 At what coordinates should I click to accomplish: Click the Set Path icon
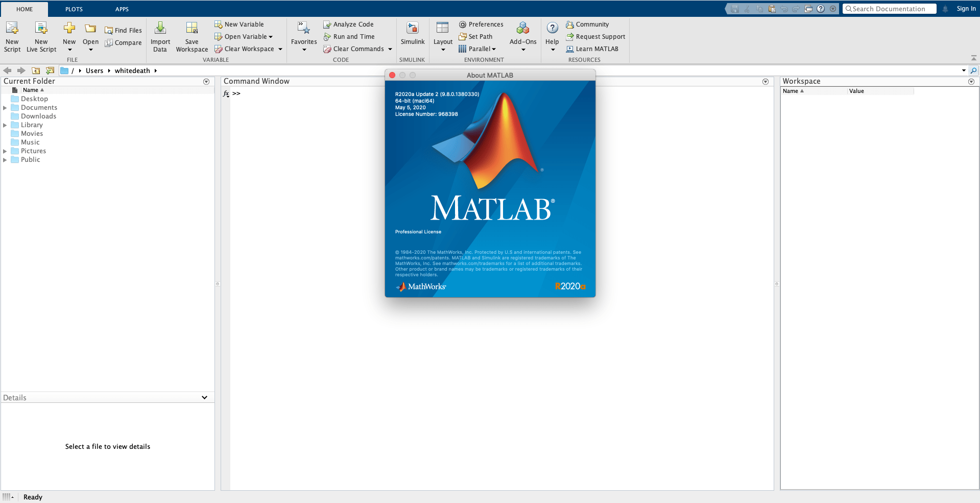click(x=475, y=36)
